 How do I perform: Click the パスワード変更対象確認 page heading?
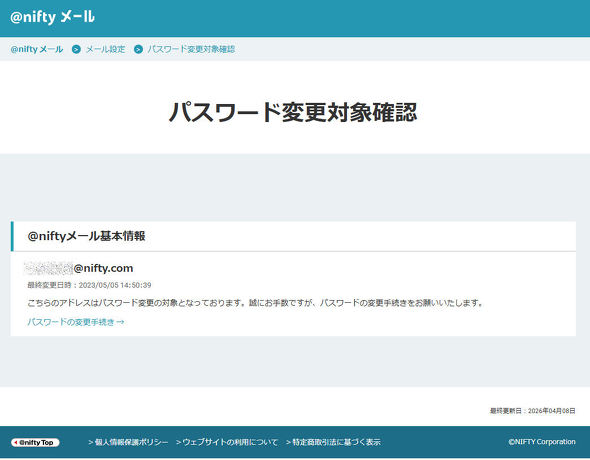click(x=293, y=112)
